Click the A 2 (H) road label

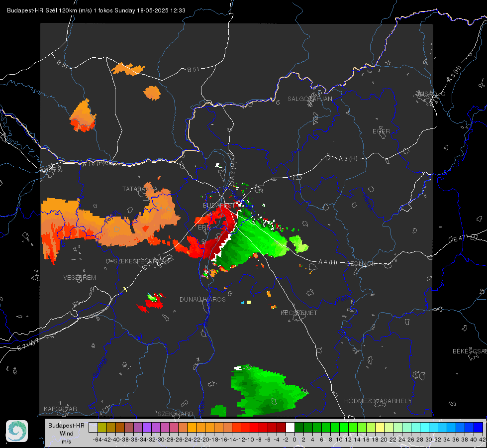tap(233, 171)
